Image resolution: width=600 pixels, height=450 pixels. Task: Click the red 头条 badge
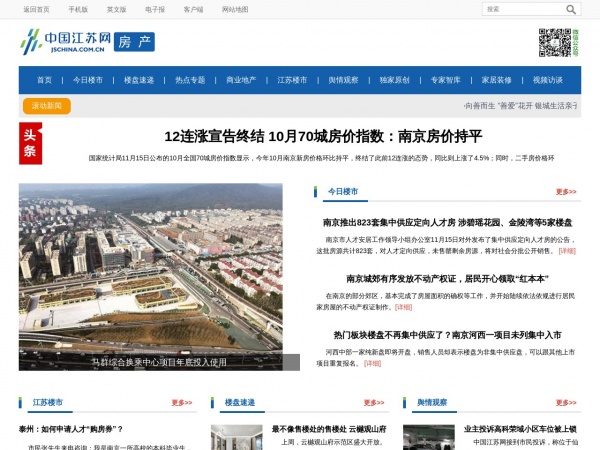[30, 143]
